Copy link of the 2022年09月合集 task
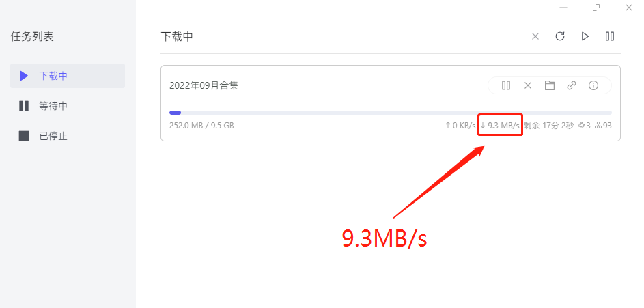 pyautogui.click(x=572, y=85)
